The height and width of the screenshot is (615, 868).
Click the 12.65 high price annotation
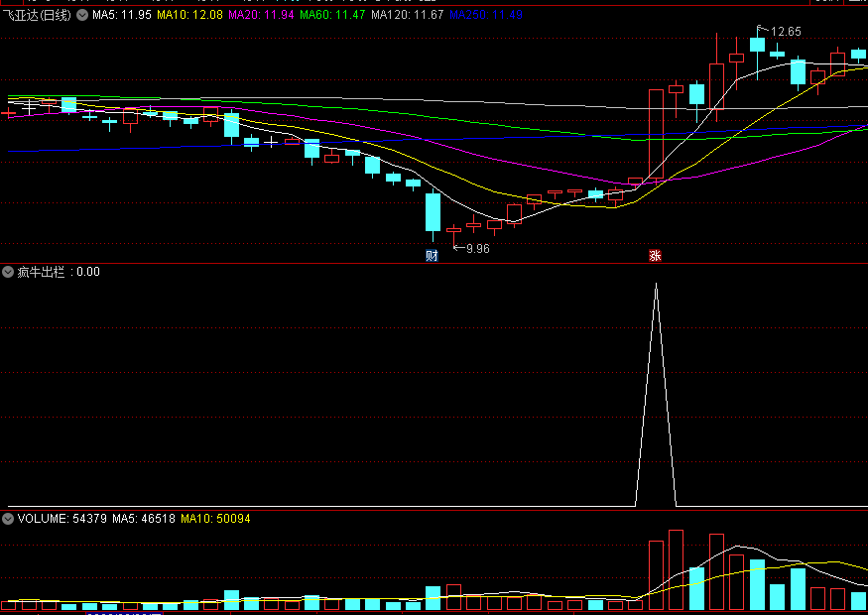click(786, 32)
